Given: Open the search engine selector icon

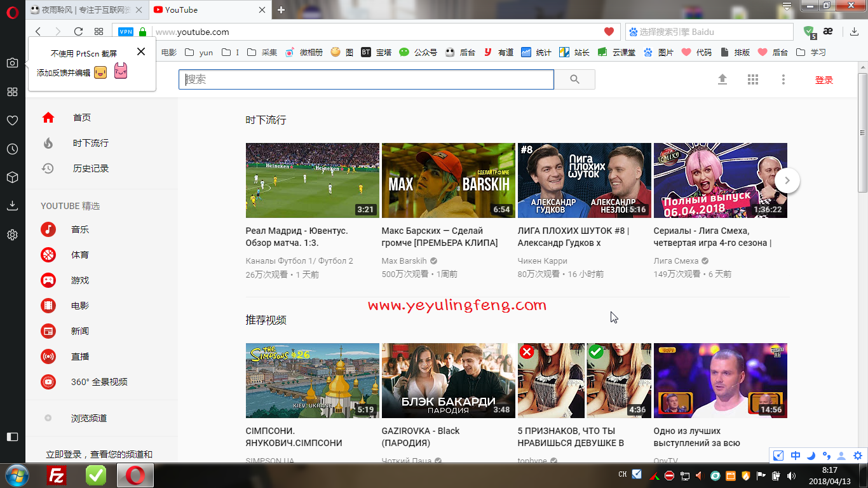Looking at the screenshot, I should point(632,32).
